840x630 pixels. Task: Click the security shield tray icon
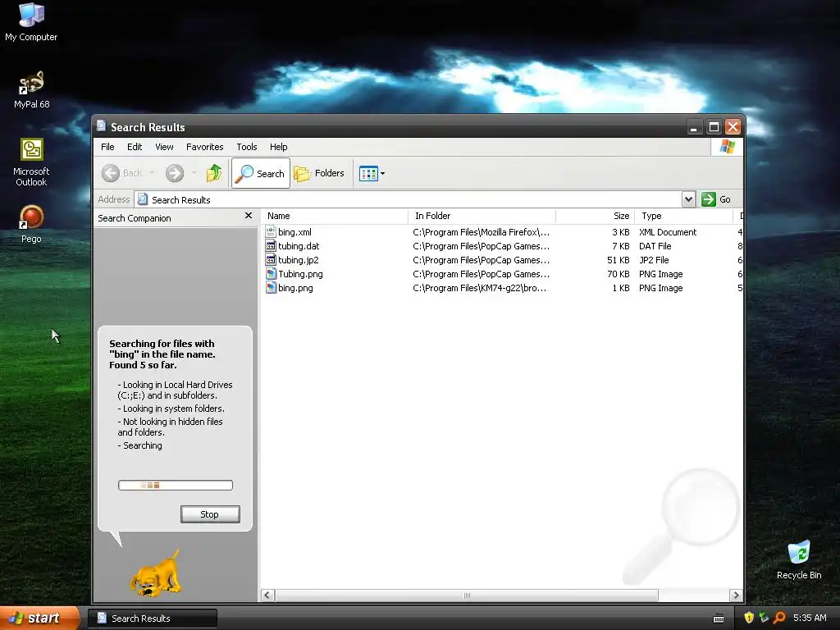coord(749,618)
